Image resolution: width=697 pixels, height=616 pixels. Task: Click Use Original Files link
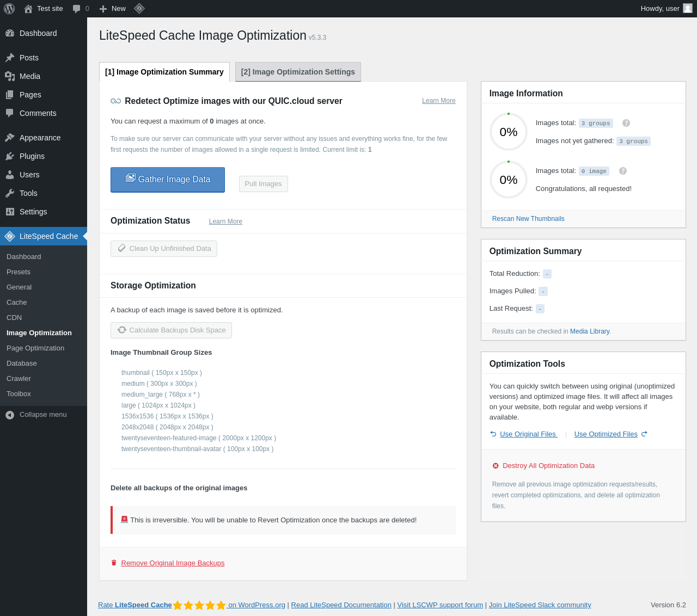(529, 434)
